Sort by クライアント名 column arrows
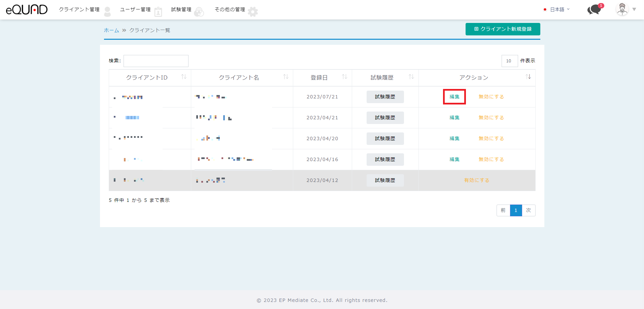 [286, 77]
